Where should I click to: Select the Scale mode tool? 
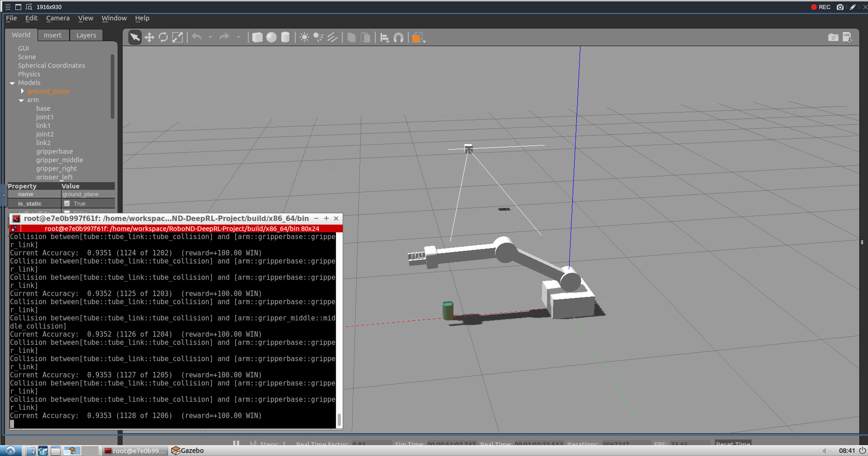pos(177,38)
